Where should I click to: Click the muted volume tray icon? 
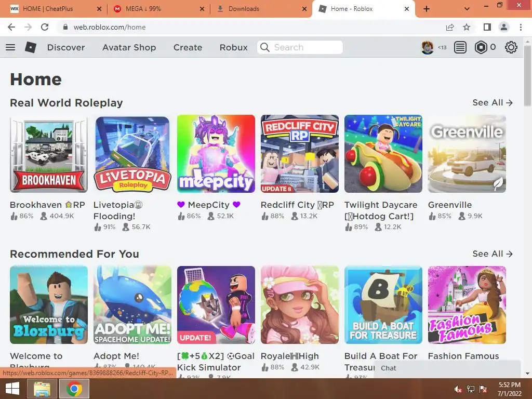pos(458,389)
